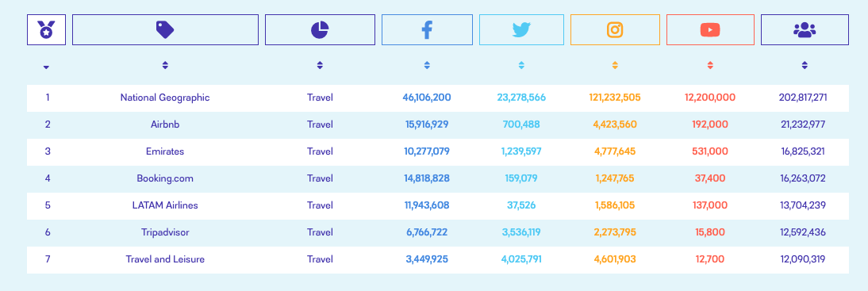This screenshot has width=868, height=291.
Task: Click the rank medal icon header
Action: (x=47, y=30)
